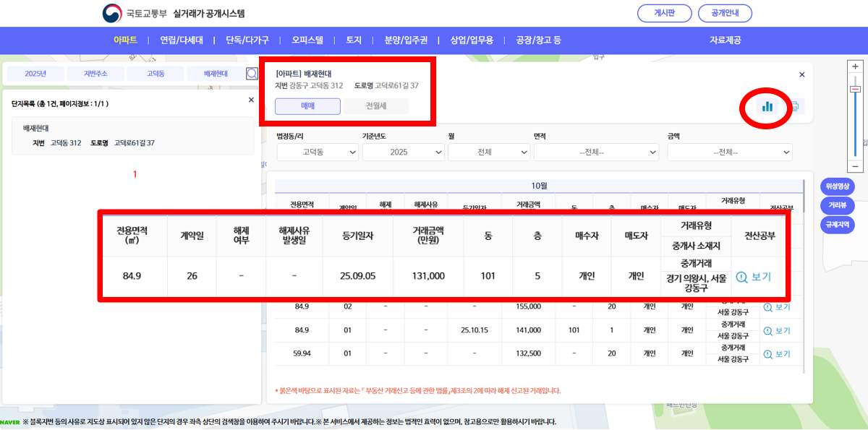Select the 토지 land menu item

352,40
